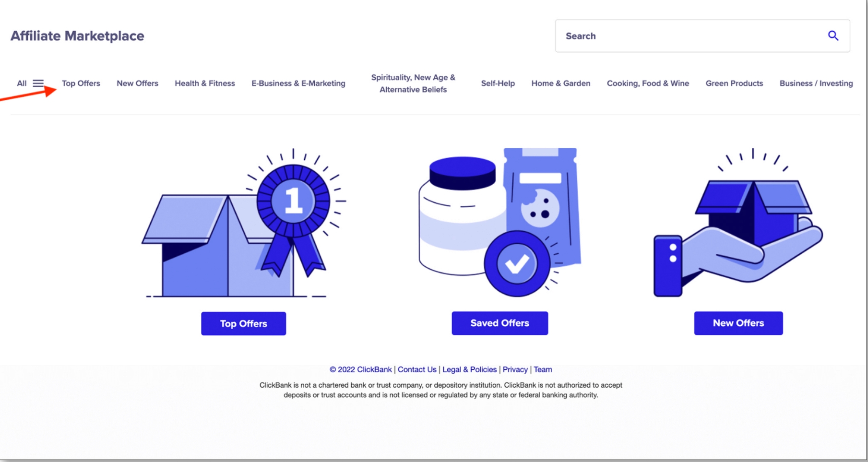Go to Self-Help category
This screenshot has height=462, width=868.
point(498,83)
